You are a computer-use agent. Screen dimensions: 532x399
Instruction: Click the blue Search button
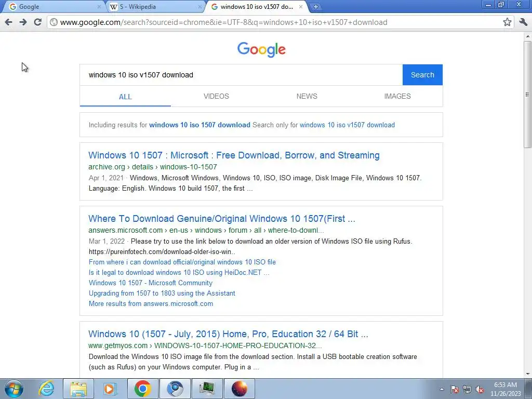click(x=422, y=75)
